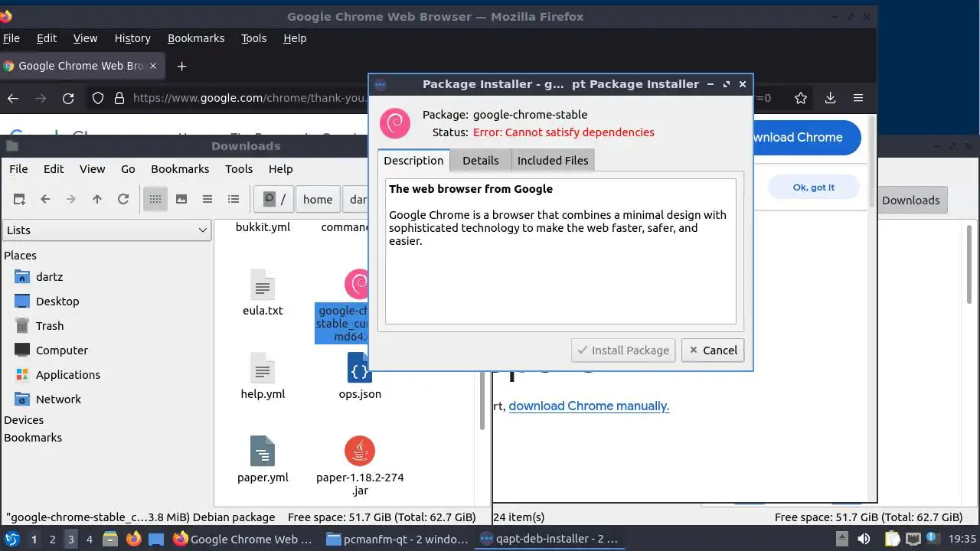
Task: Switch to Included Files tab
Action: tap(553, 160)
